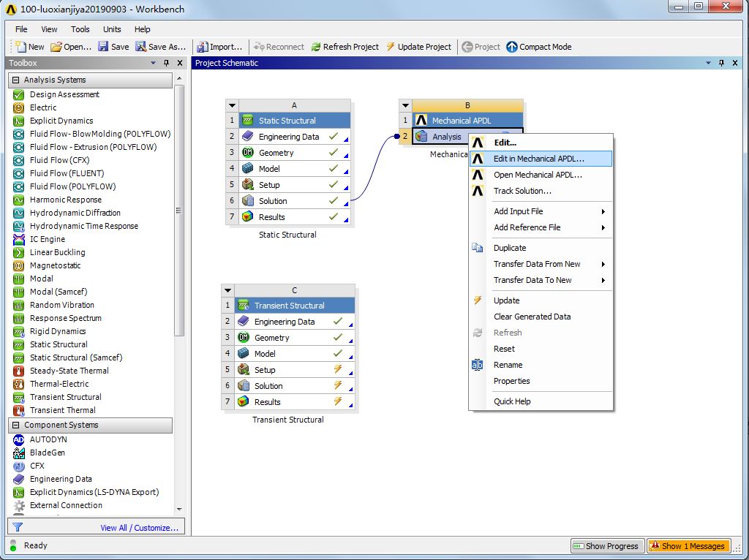
Task: Click the Toolbox scroll down arrow
Action: [x=180, y=510]
